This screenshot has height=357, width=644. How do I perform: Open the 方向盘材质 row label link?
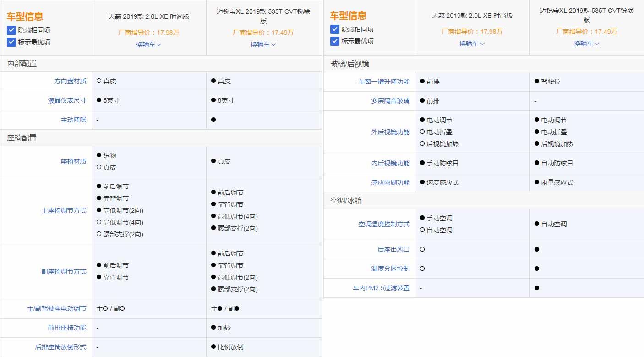70,81
